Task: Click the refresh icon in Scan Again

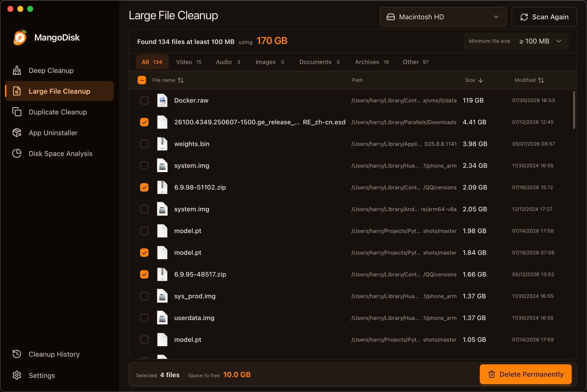Action: pyautogui.click(x=524, y=17)
